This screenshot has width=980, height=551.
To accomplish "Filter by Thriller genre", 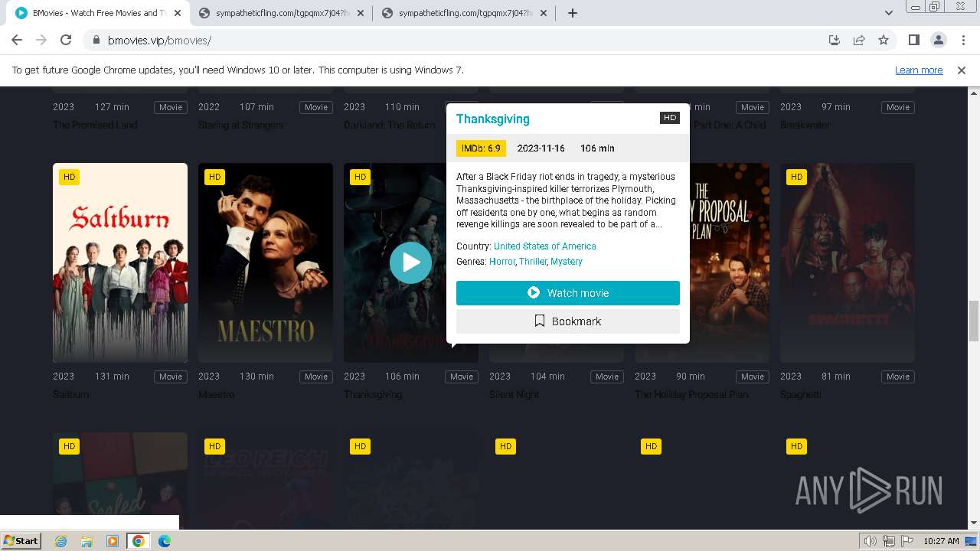I will tap(533, 262).
